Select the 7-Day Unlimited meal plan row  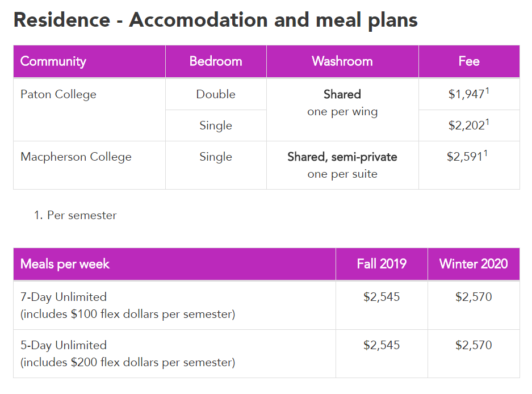click(x=266, y=305)
